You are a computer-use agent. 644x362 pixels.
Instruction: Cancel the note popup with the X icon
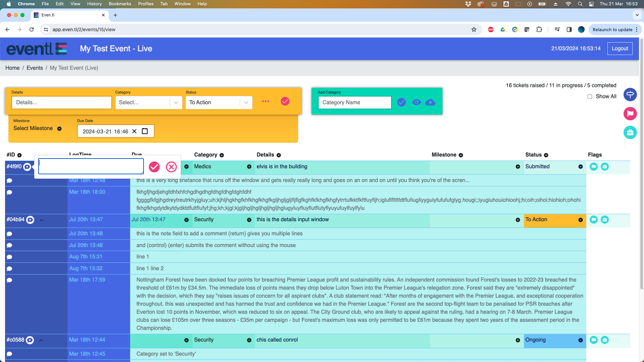pos(171,167)
